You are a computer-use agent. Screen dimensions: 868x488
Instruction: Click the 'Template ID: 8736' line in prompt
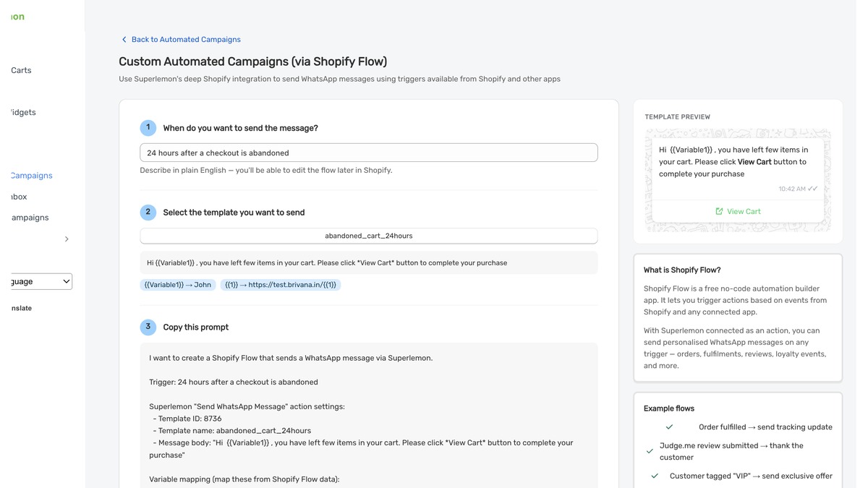point(187,419)
